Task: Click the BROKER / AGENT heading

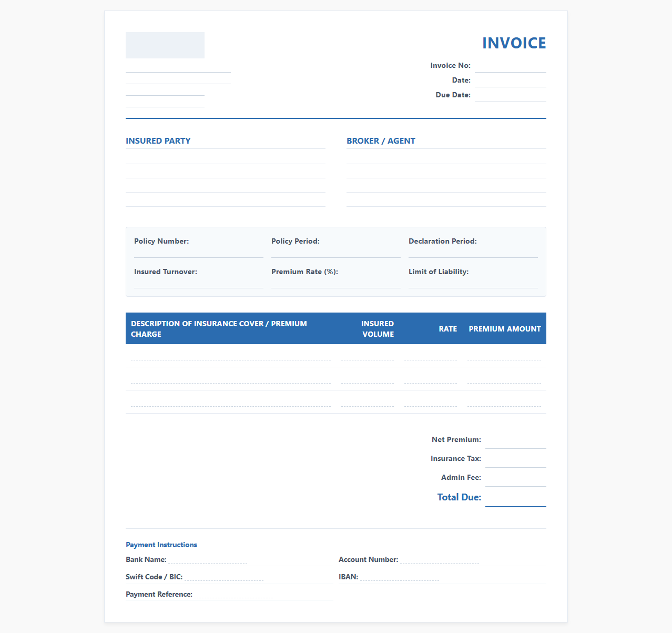Action: [381, 141]
